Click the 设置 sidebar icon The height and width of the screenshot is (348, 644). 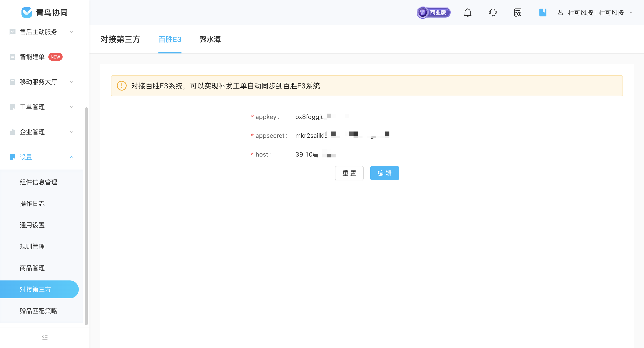[x=12, y=157]
